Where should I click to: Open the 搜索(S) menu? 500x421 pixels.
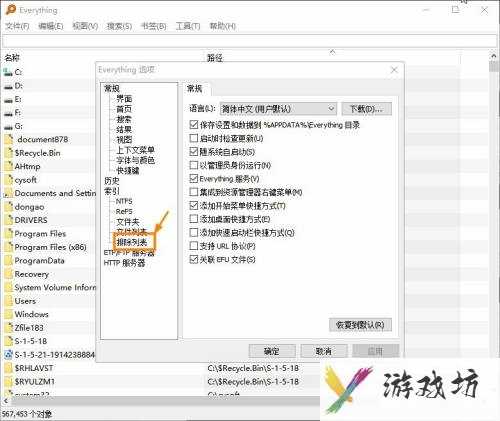point(119,26)
